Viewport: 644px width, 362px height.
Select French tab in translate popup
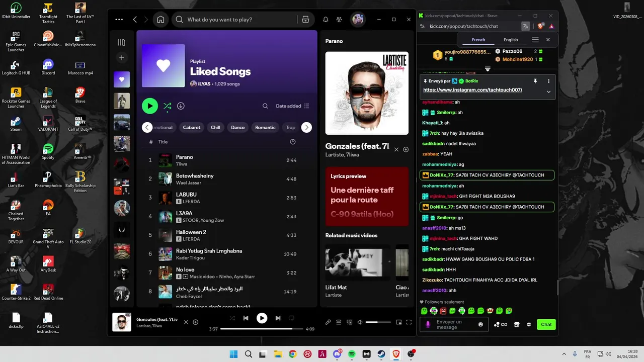click(x=478, y=40)
